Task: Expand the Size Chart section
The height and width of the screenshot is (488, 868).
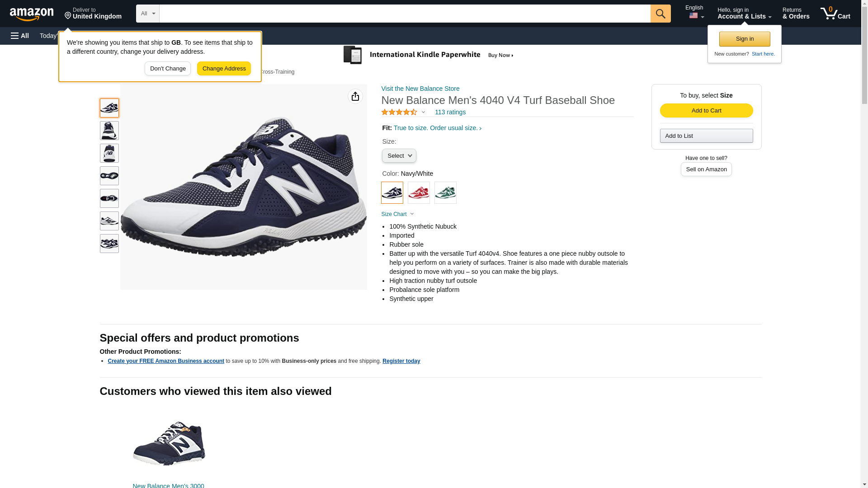Action: 397,214
